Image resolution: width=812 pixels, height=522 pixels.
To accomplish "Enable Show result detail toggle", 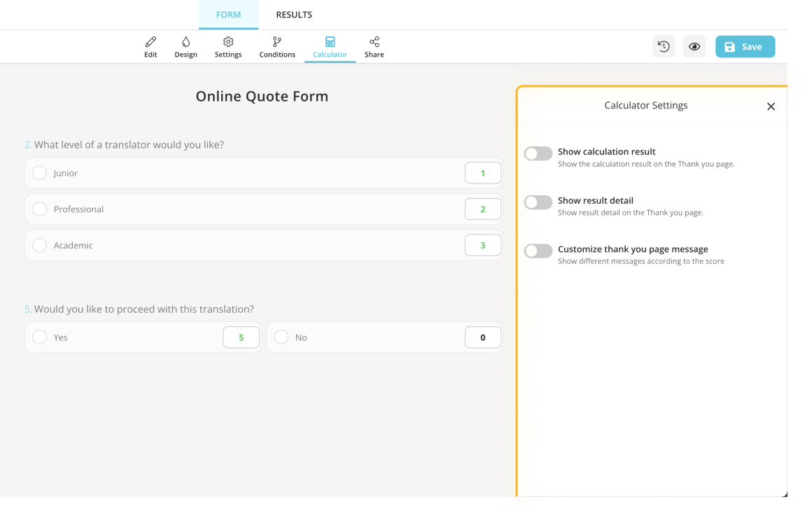I will (x=538, y=202).
